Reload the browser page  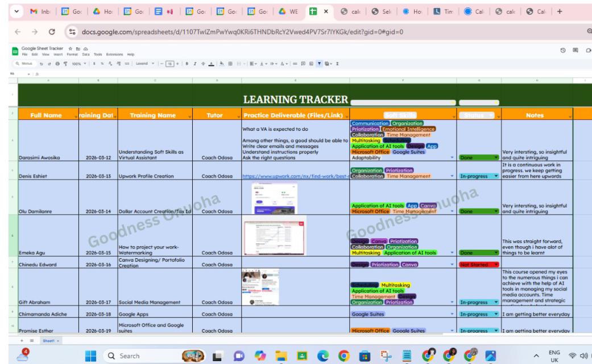click(52, 32)
